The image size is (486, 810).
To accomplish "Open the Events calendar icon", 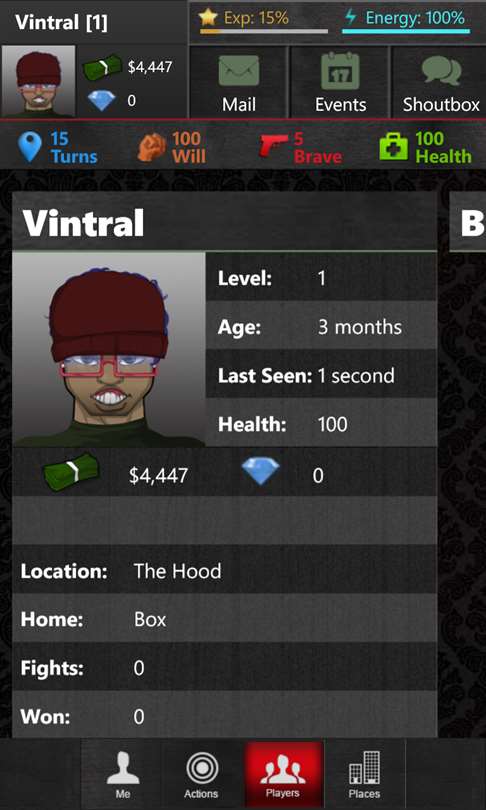I will 340,71.
